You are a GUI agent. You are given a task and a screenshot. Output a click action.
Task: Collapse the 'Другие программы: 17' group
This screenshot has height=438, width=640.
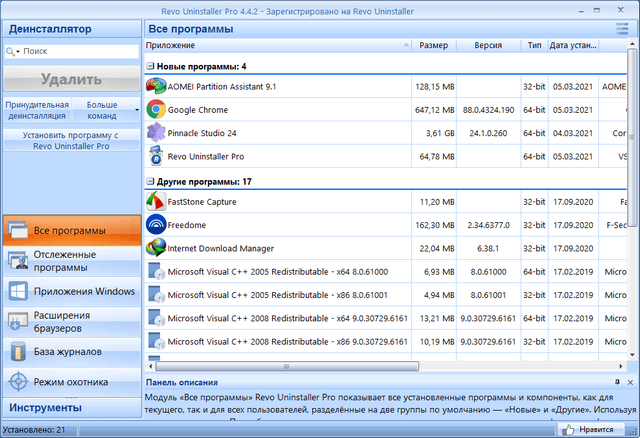coord(150,182)
